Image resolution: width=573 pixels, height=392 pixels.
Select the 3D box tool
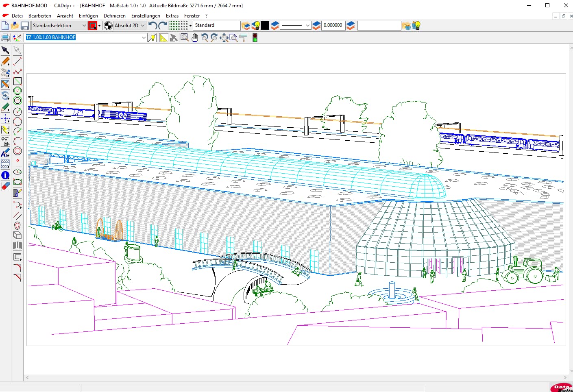click(17, 235)
